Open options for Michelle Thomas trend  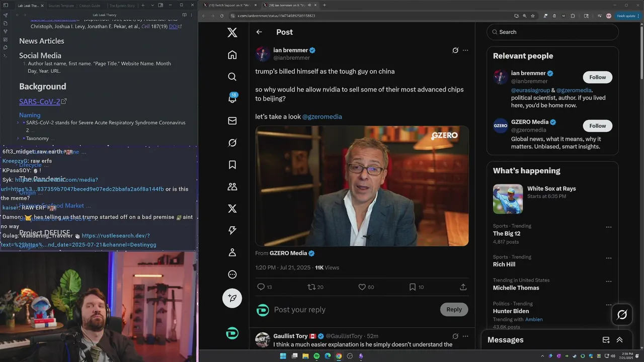click(x=608, y=282)
